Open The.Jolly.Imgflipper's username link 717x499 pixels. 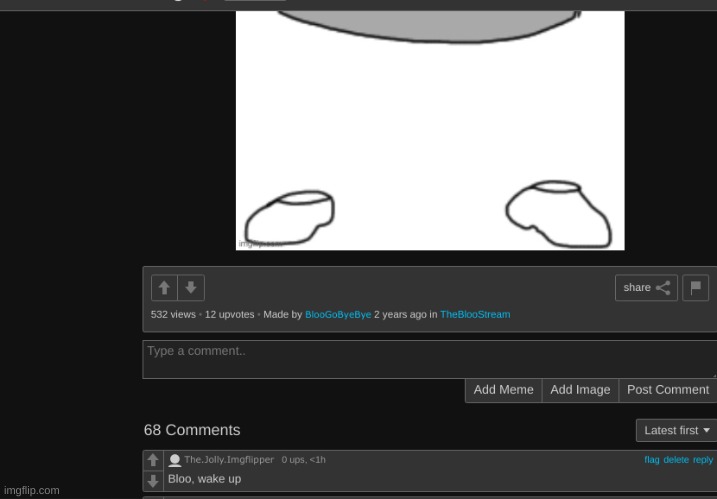pyautogui.click(x=228, y=460)
